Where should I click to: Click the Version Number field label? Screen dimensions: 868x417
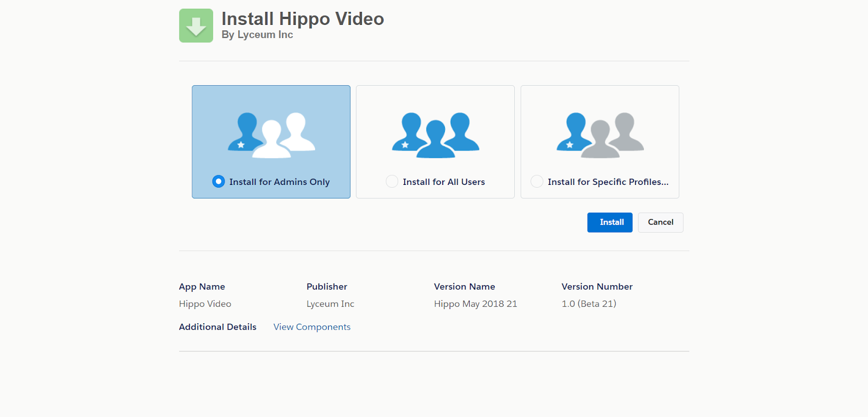click(597, 287)
